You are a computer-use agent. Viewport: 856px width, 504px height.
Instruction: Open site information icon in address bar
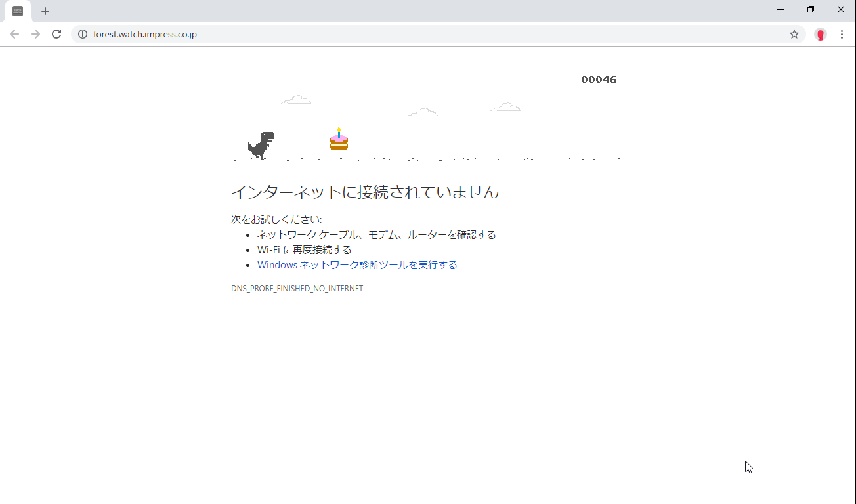(83, 34)
